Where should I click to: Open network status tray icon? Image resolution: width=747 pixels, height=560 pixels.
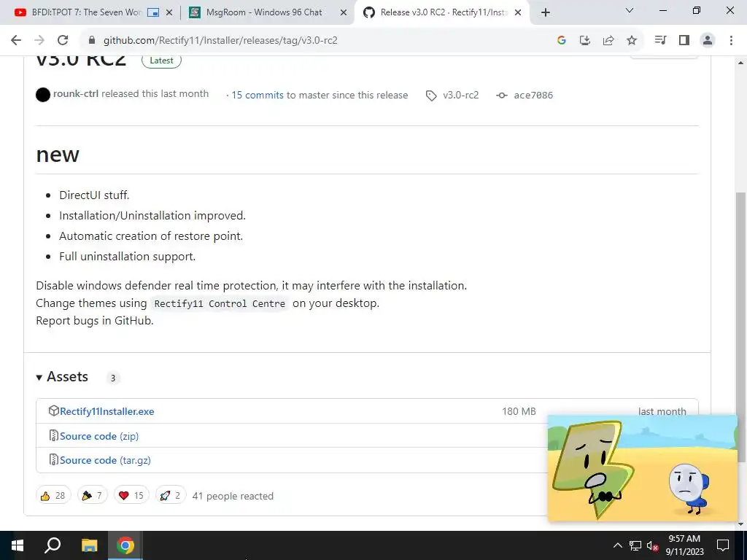[x=635, y=545]
